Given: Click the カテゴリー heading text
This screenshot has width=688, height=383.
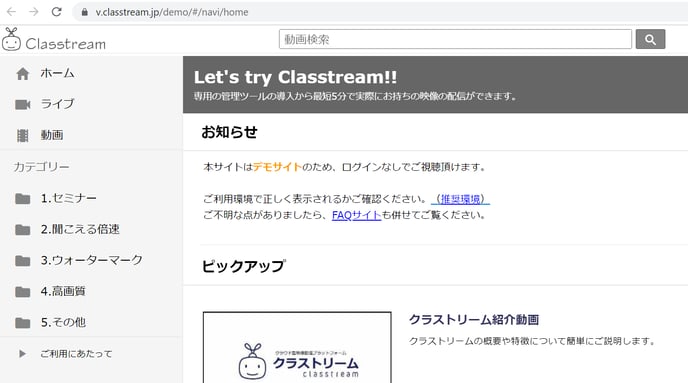Looking at the screenshot, I should click(x=41, y=167).
